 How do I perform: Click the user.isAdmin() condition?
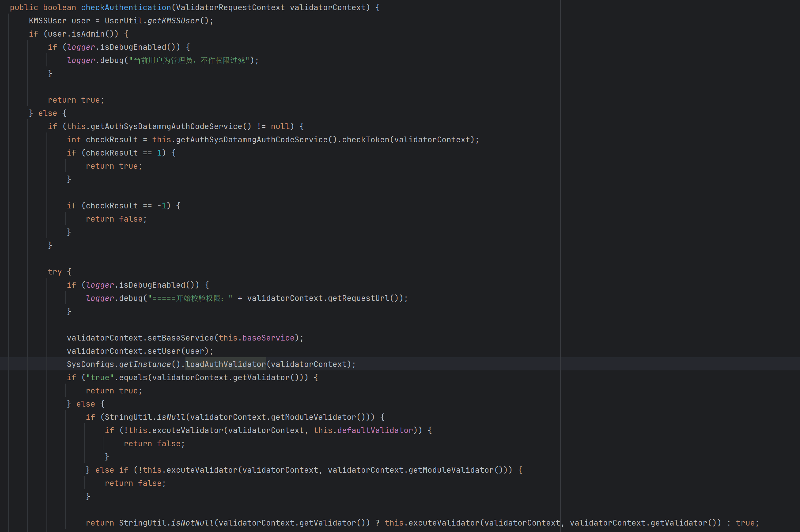[x=81, y=34]
